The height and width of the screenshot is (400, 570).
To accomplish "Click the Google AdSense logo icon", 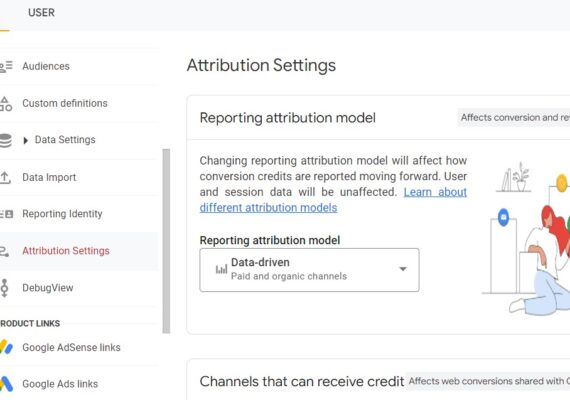I will pyautogui.click(x=6, y=347).
